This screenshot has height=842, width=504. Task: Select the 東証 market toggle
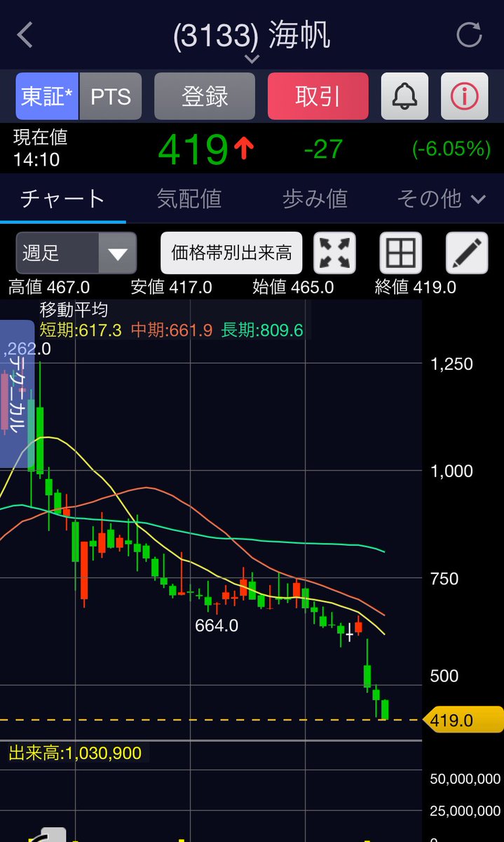pyautogui.click(x=47, y=96)
